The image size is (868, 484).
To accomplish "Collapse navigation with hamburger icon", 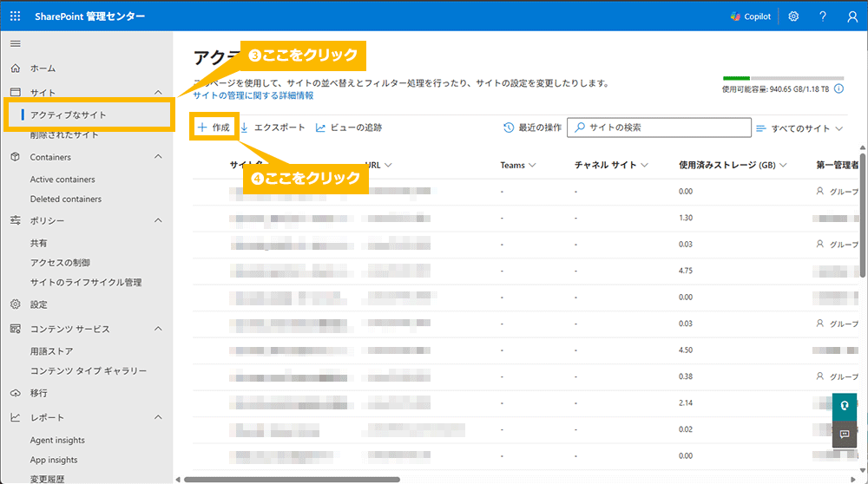I will click(16, 43).
